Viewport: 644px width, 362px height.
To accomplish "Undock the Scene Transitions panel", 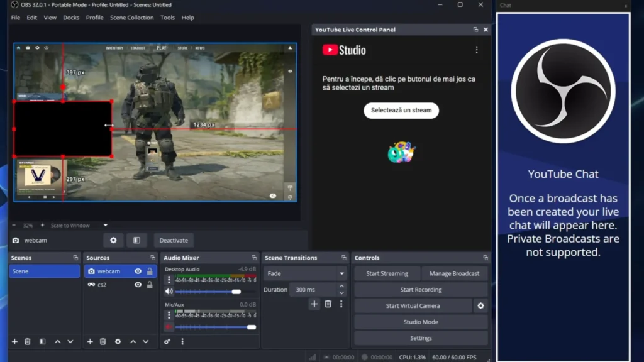I will click(344, 258).
